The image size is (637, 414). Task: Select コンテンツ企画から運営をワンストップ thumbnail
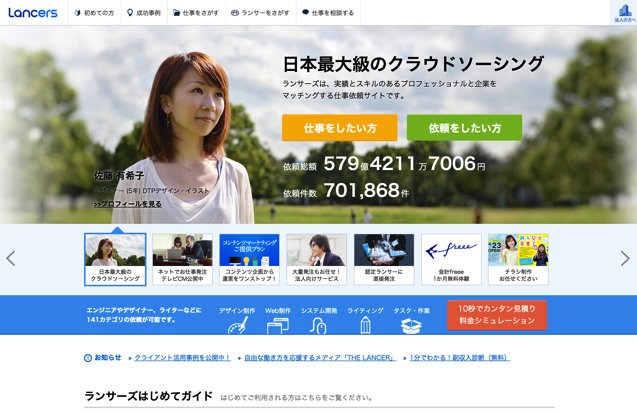[249, 260]
